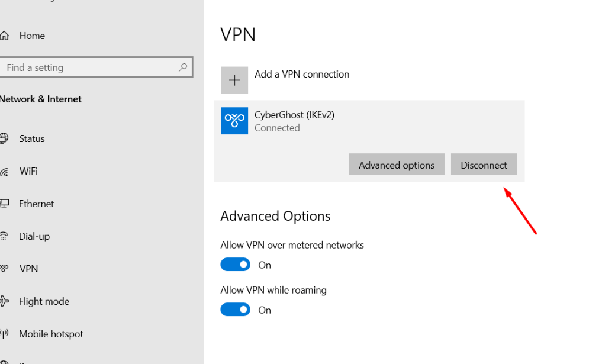Open Advanced options for CyberGhost

tap(397, 165)
